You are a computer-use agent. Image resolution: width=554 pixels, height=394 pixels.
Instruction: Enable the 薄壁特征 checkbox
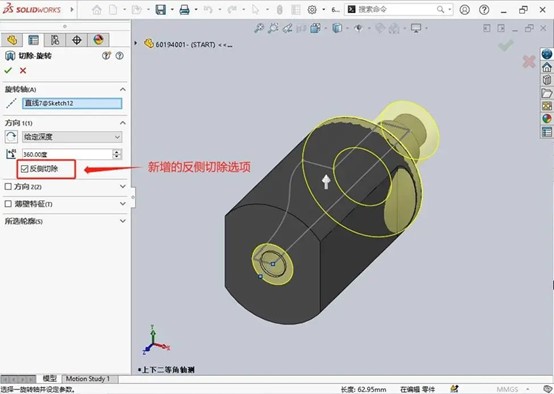pos(8,204)
